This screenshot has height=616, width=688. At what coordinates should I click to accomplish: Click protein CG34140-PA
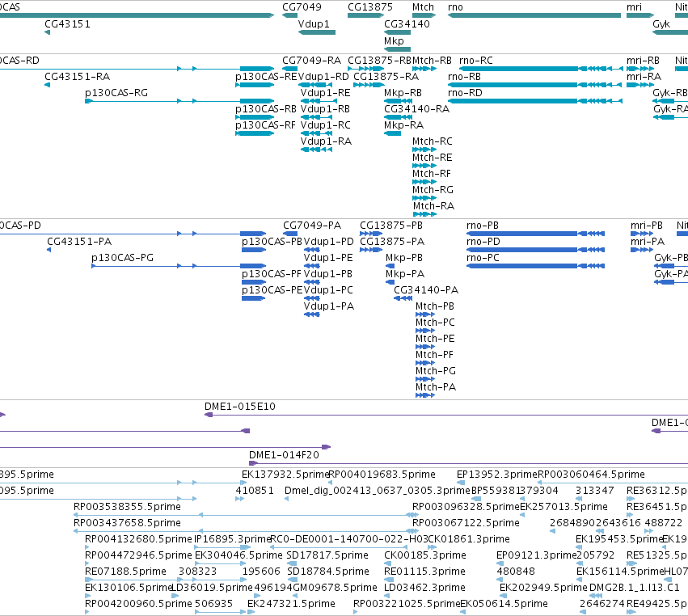(x=403, y=298)
